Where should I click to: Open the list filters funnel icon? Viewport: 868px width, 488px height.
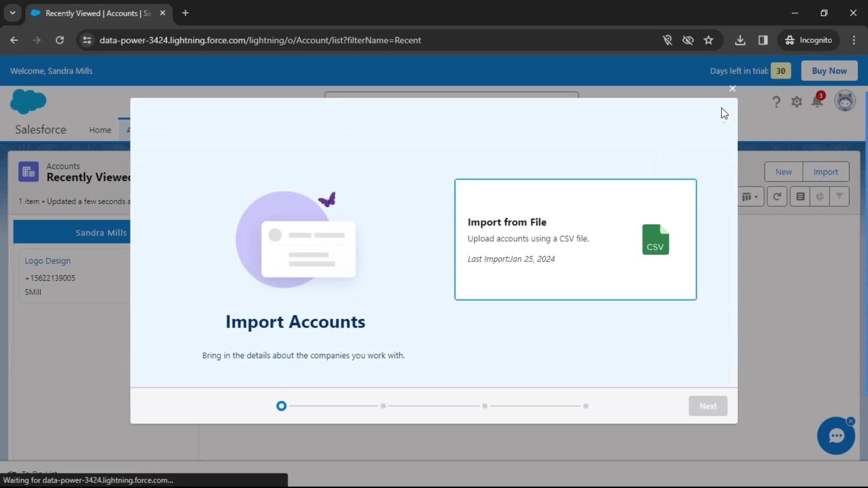pyautogui.click(x=840, y=197)
